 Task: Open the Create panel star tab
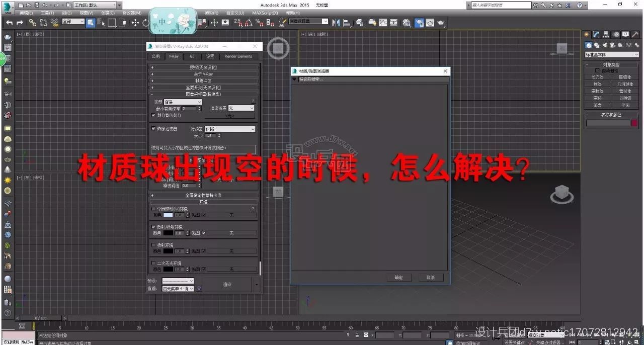587,34
